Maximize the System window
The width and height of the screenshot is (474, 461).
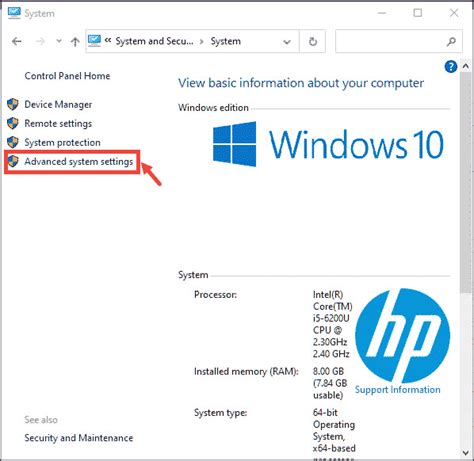pos(418,13)
